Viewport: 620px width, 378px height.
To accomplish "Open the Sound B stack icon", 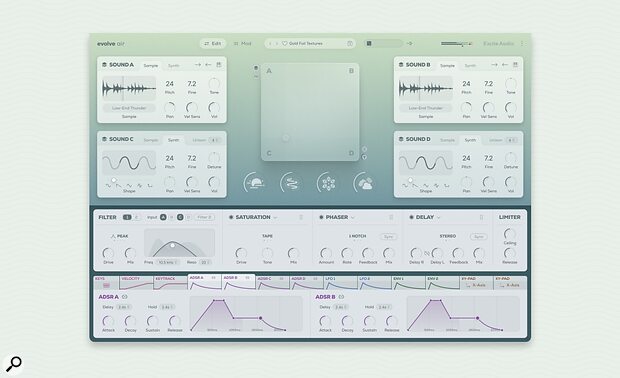I will pos(401,64).
